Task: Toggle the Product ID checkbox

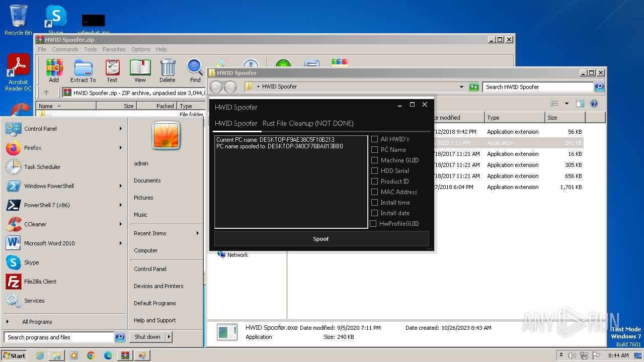Action: [x=374, y=182]
